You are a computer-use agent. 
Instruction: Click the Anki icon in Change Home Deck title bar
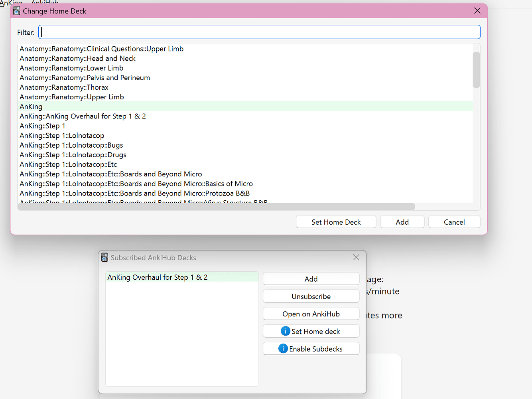(x=16, y=11)
